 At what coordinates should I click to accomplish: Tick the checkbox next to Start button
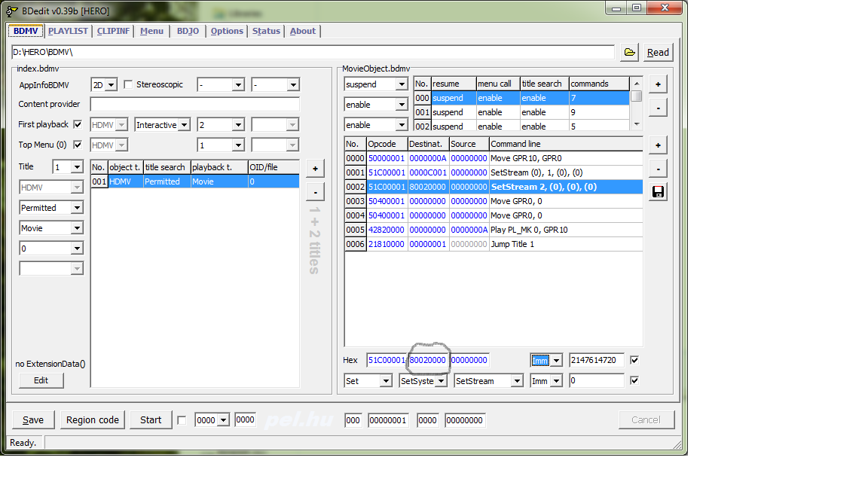182,420
